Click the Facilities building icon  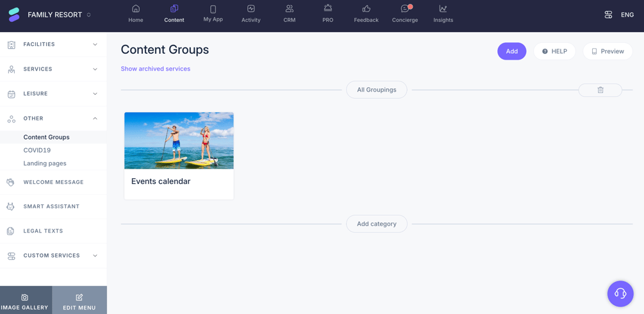point(12,45)
